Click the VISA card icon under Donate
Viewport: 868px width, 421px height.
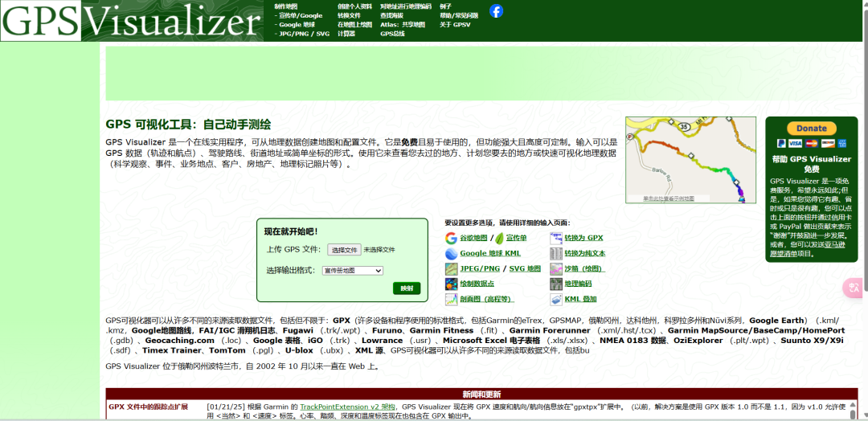[796, 143]
